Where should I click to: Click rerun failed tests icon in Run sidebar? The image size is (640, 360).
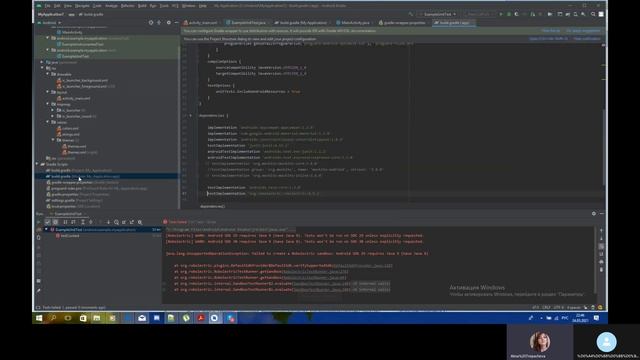point(38,230)
